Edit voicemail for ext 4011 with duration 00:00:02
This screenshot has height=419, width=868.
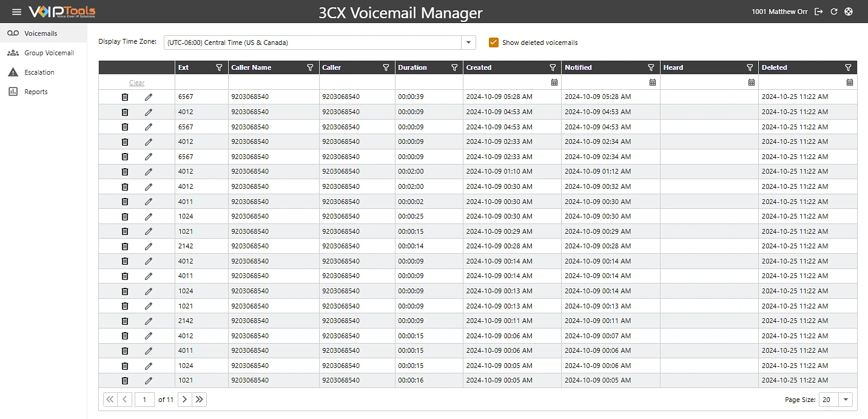pos(149,202)
